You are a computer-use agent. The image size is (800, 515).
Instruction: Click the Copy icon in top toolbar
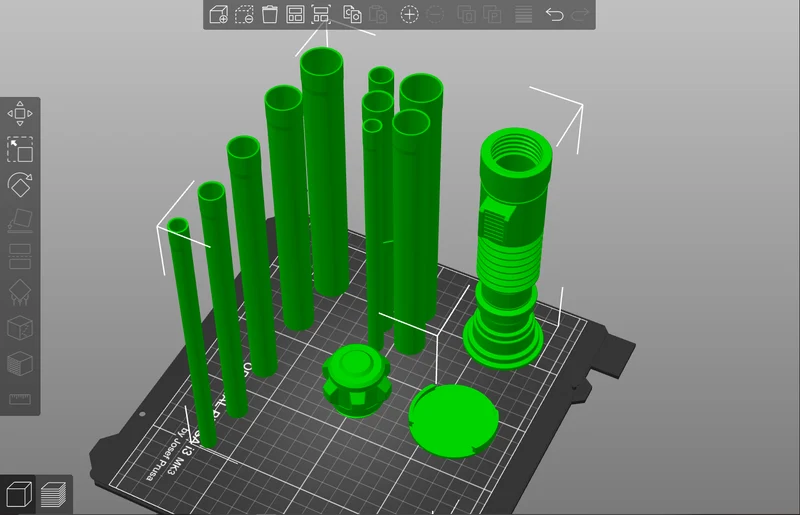[x=352, y=14]
